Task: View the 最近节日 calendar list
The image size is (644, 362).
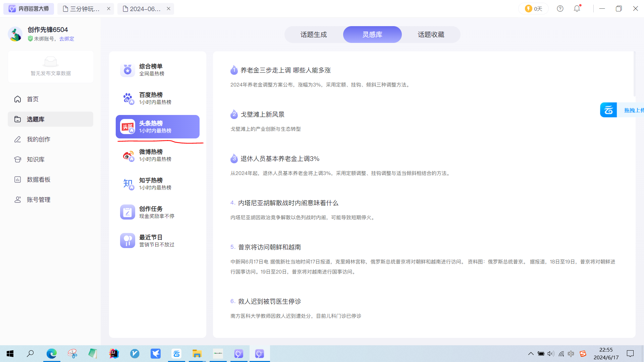Action: pyautogui.click(x=152, y=240)
